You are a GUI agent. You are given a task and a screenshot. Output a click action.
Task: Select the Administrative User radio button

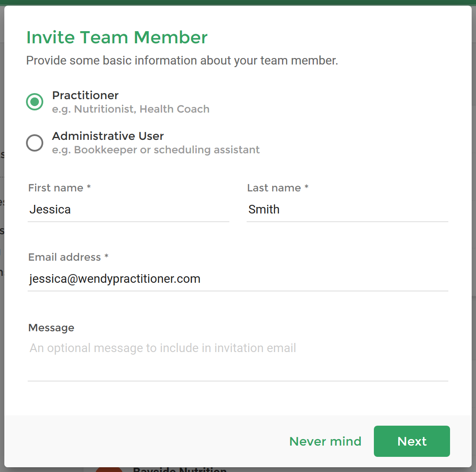click(35, 143)
